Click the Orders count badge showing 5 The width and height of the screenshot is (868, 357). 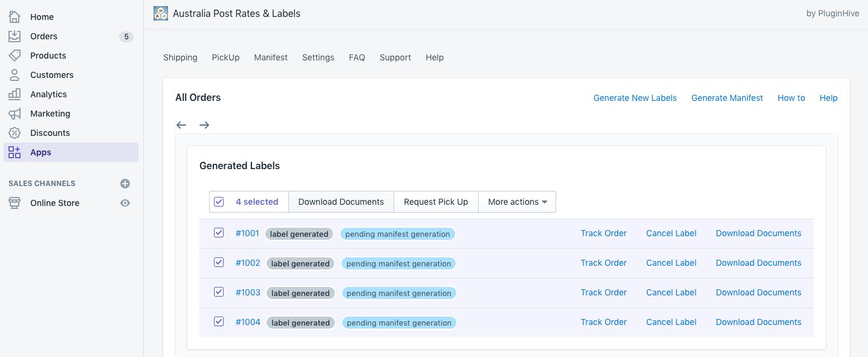(x=126, y=36)
